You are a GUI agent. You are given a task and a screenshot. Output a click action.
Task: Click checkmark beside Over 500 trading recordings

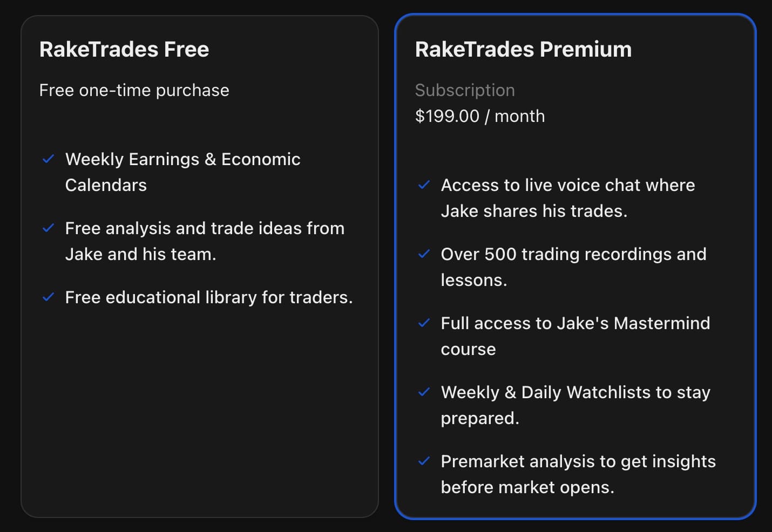point(424,254)
